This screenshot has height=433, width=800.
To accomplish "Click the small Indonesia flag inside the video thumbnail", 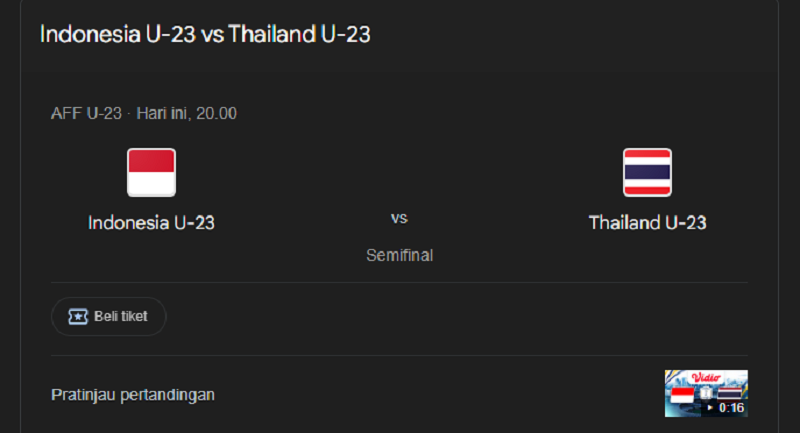I will coord(682,395).
